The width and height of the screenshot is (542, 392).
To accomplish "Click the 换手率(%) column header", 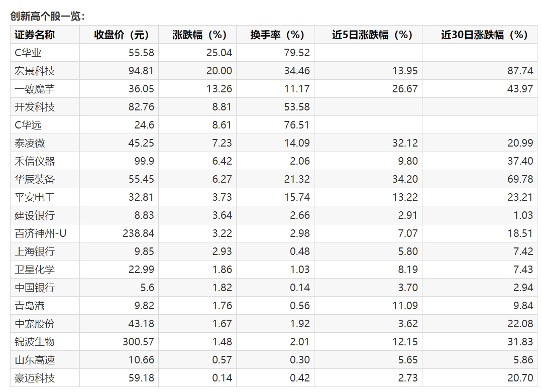I will (x=277, y=35).
